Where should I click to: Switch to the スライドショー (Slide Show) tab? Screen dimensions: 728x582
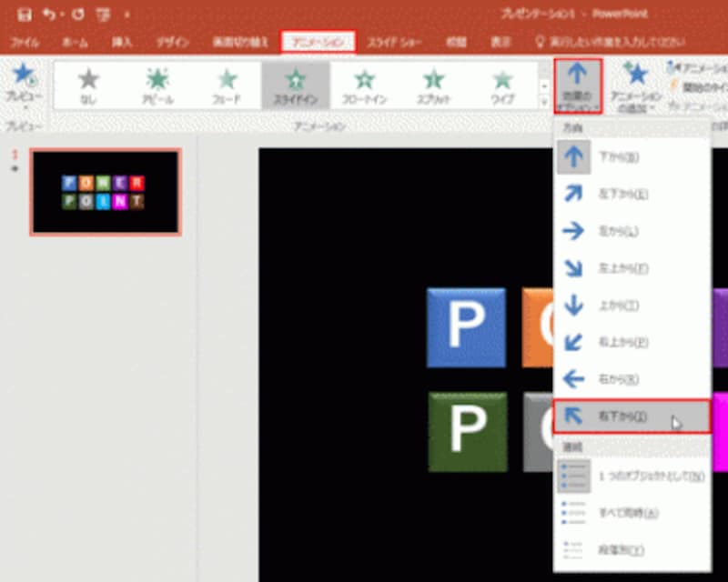coord(394,43)
